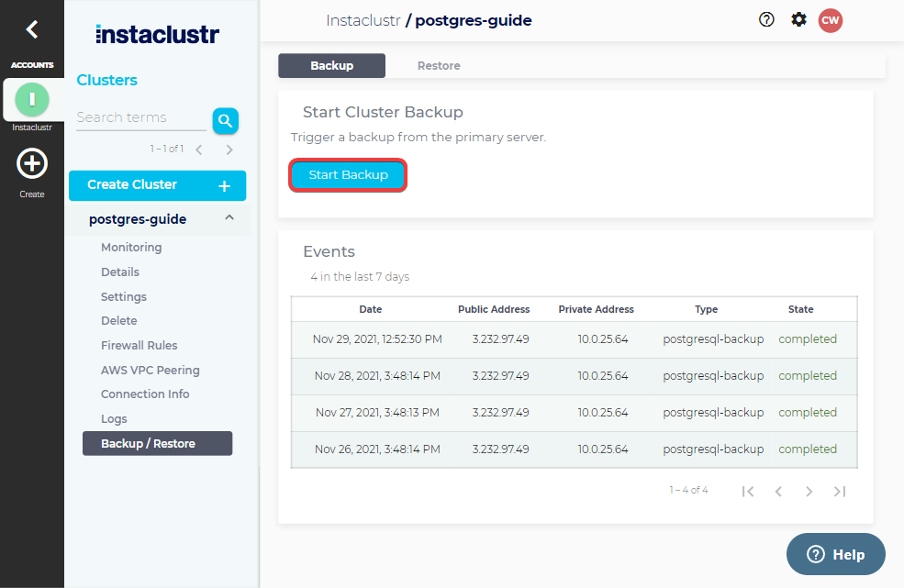
Task: Open the question mark help icon in header
Action: click(766, 19)
